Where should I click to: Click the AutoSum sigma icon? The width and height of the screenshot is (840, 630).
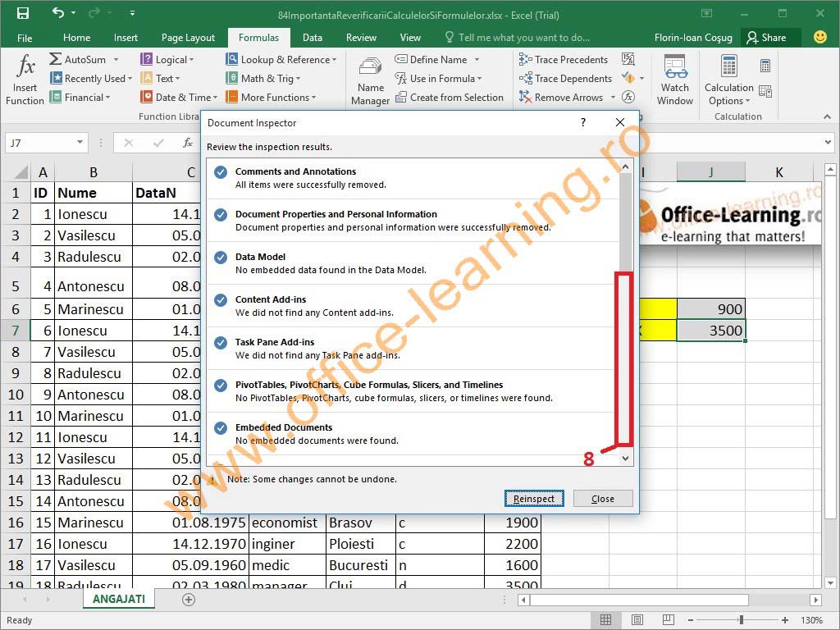pyautogui.click(x=55, y=59)
